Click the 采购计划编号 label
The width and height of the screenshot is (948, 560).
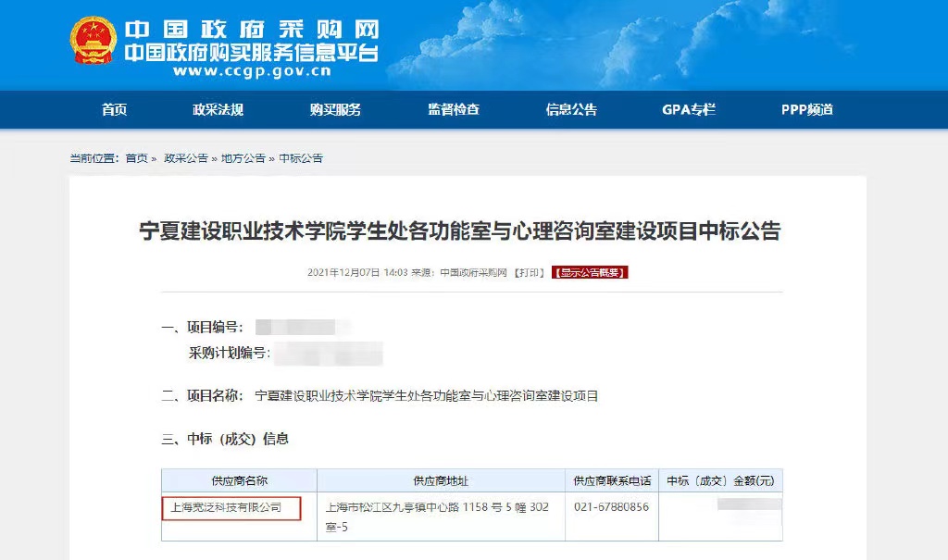230,353
